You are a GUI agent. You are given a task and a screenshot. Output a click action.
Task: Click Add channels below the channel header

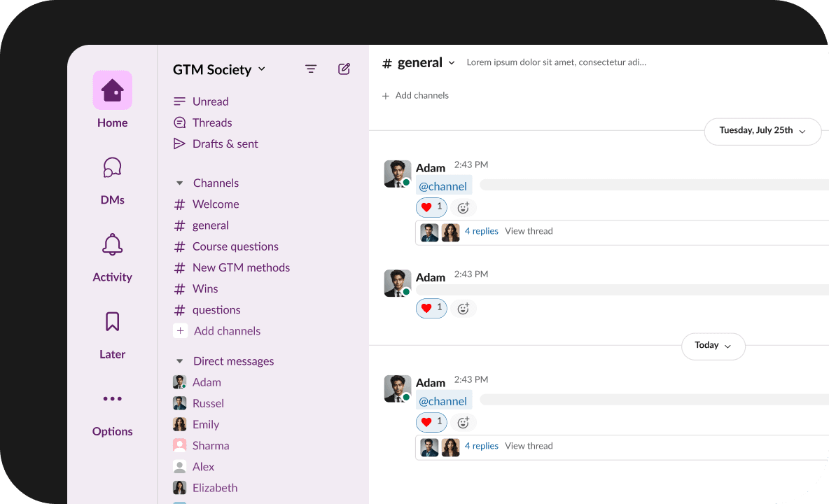tap(416, 96)
